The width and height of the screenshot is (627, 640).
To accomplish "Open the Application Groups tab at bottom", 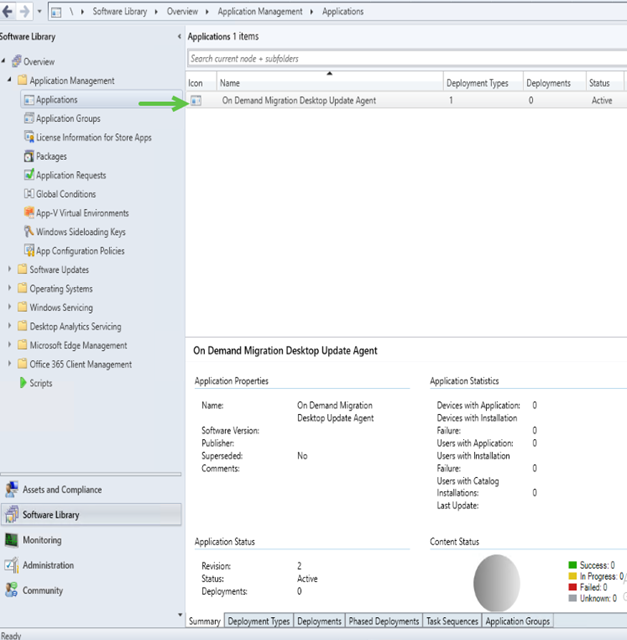I will pyautogui.click(x=517, y=621).
